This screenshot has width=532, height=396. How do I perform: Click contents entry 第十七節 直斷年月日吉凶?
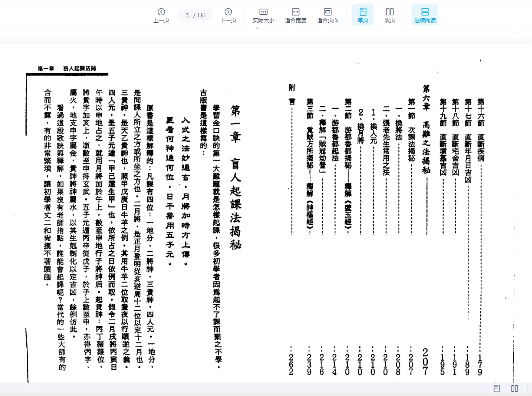[468, 140]
